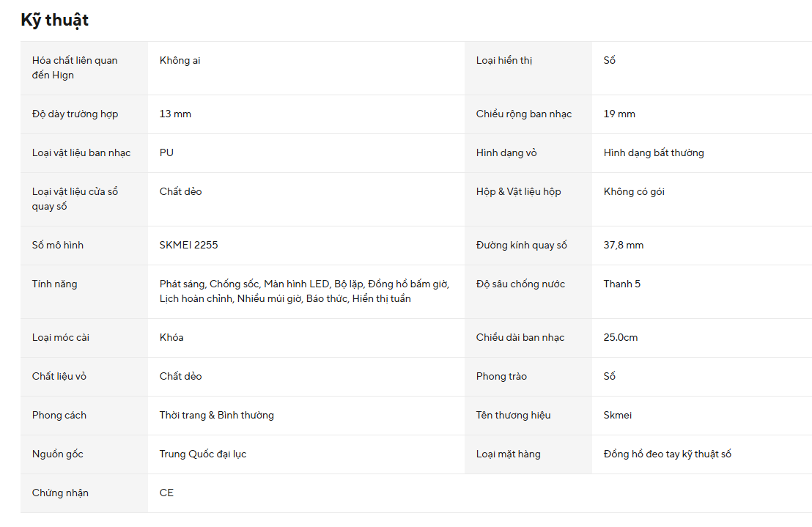
Task: Click the "Chiều rộng ban nhạc" label
Action: point(523,114)
